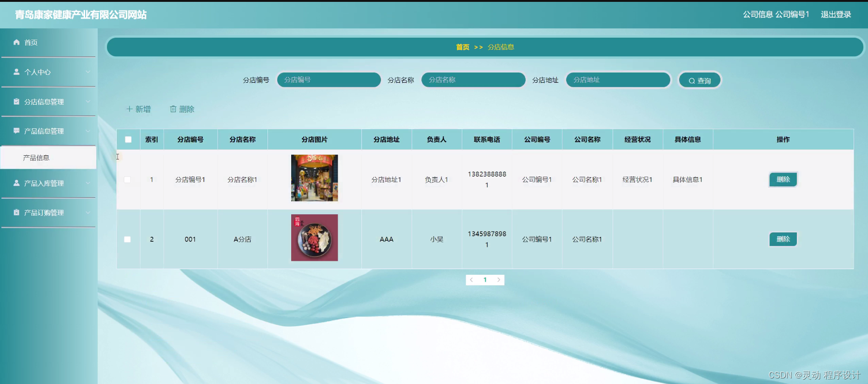Toggle the select-all checkbox in table header
The width and height of the screenshot is (868, 384).
point(128,139)
